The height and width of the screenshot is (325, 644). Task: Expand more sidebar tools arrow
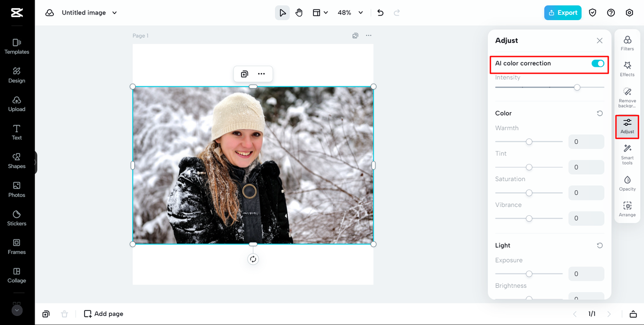(x=17, y=310)
